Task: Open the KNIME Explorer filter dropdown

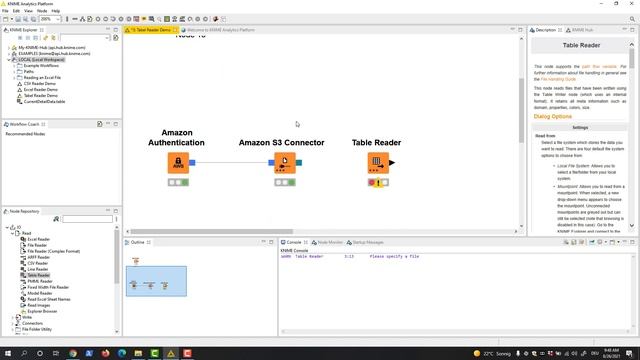Action: pyautogui.click(x=107, y=38)
